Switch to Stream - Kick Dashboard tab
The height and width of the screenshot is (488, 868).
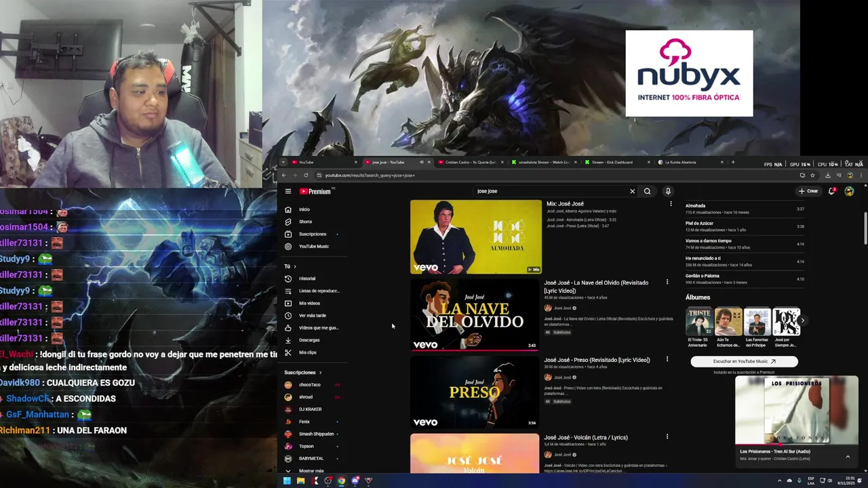coord(616,162)
